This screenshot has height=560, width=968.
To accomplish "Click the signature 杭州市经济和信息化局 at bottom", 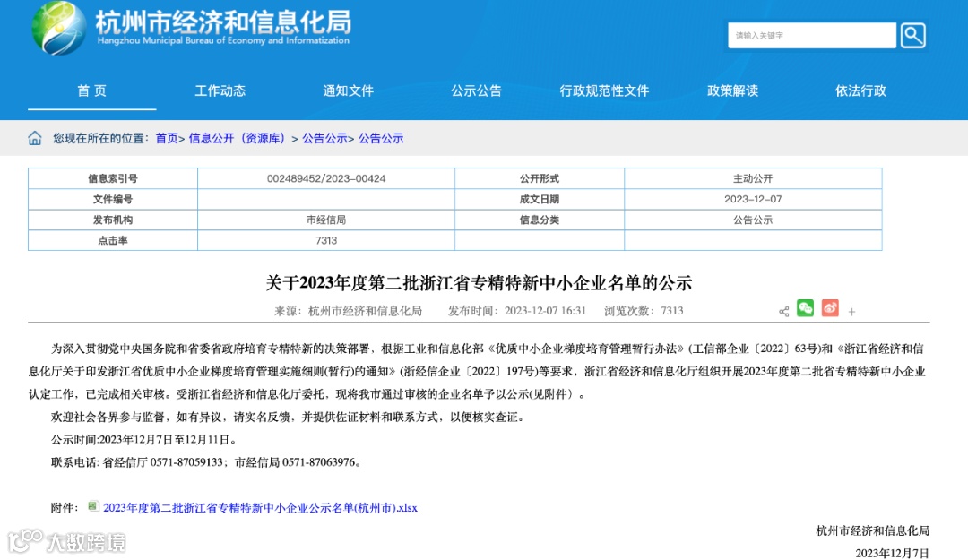I will [873, 530].
